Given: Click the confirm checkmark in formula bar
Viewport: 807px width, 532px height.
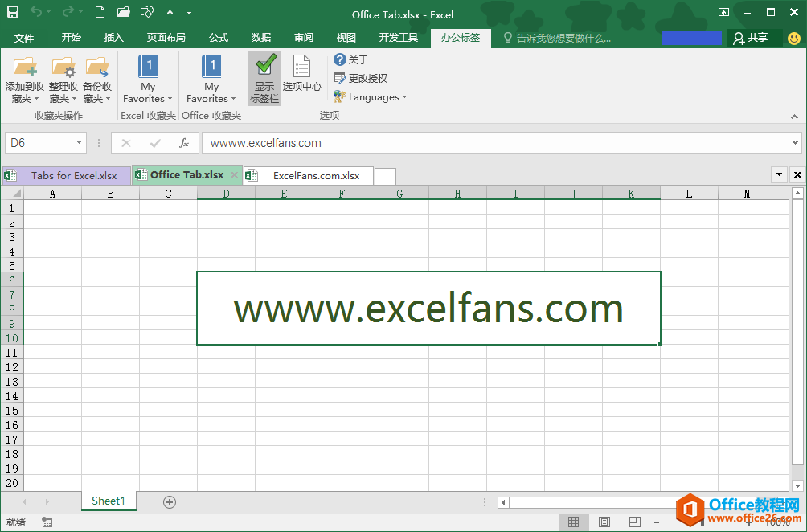Looking at the screenshot, I should click(155, 143).
